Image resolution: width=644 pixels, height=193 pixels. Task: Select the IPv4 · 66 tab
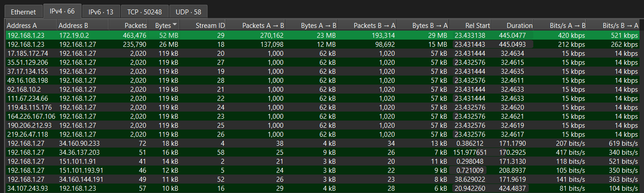pos(62,11)
